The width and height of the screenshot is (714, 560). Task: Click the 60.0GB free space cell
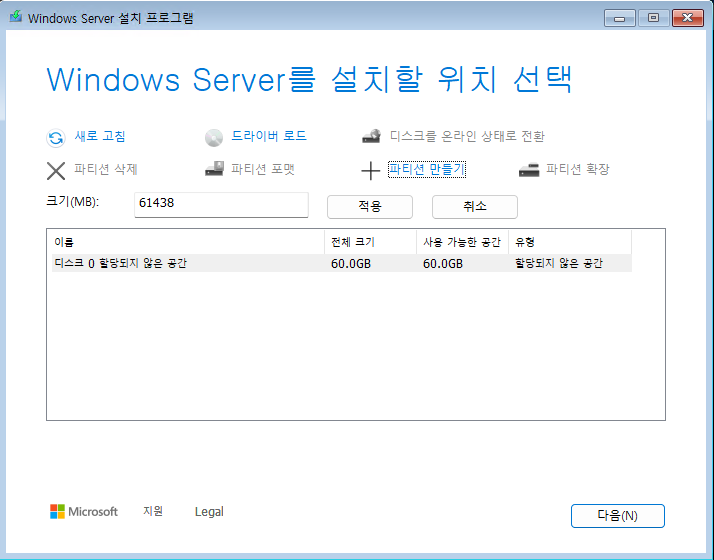[443, 264]
